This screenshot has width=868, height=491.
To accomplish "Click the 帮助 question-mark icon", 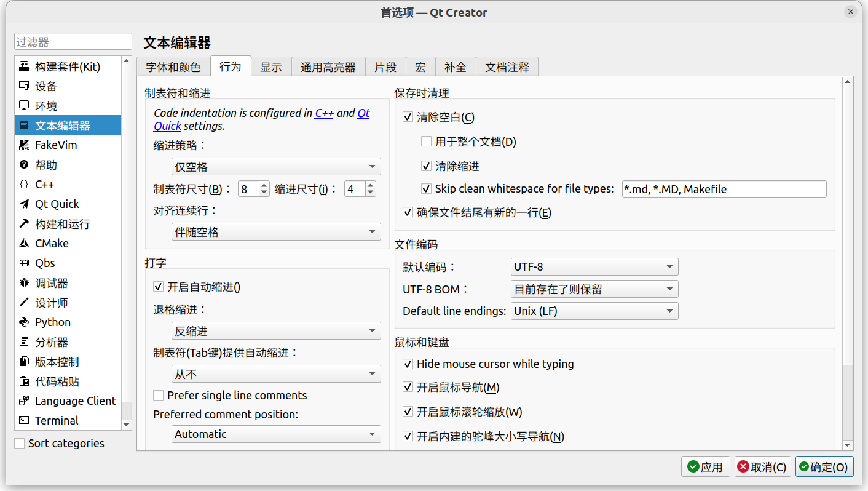I will click(24, 165).
